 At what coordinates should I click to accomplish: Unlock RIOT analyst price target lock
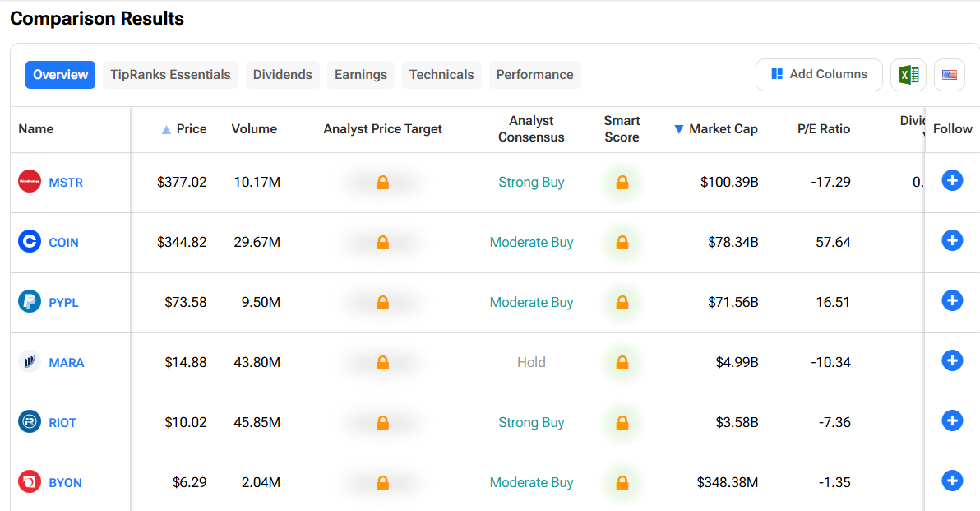[382, 422]
